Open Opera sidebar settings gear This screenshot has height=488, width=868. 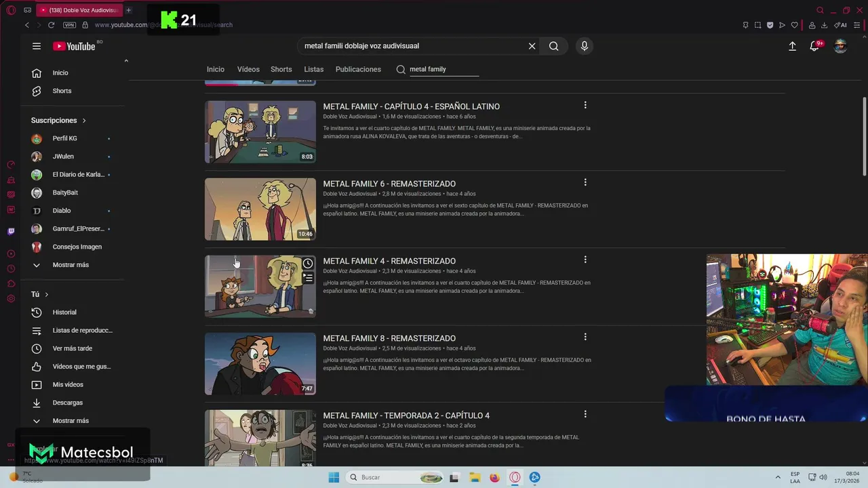click(x=11, y=299)
